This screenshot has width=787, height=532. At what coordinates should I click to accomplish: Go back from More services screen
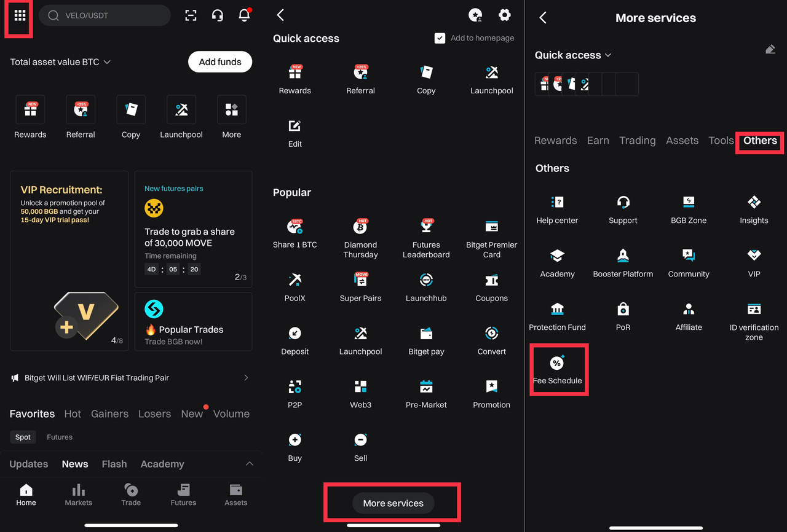point(543,18)
